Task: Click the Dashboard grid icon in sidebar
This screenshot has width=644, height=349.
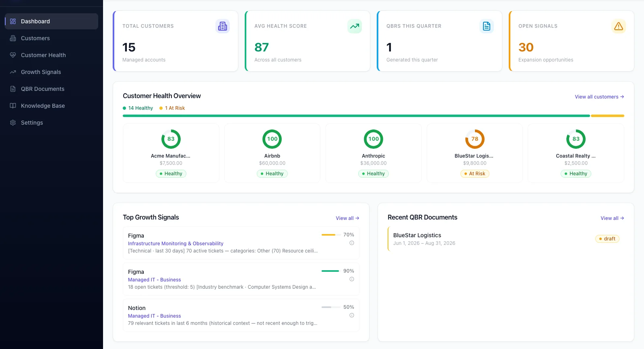Action: point(13,21)
